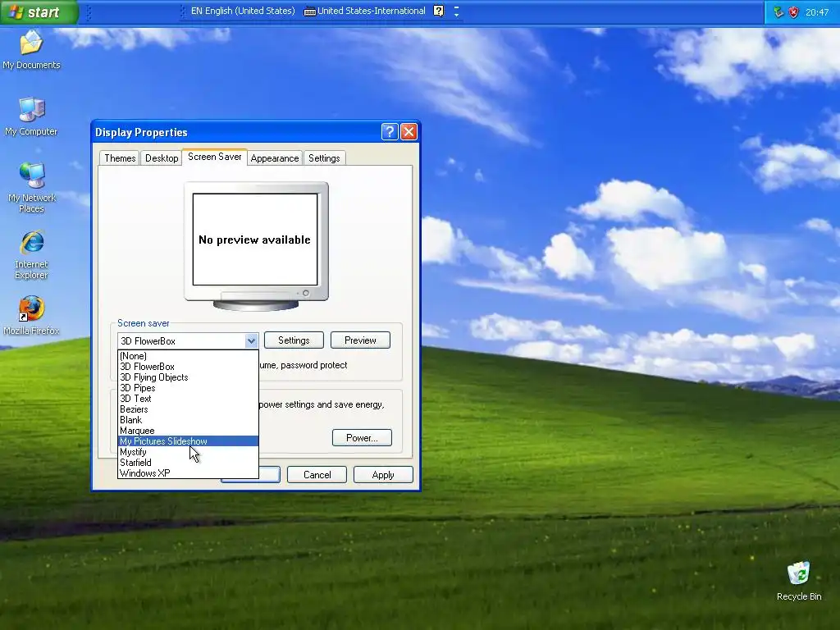Screen dimensions: 840x630
Task: Pick 3D Pipes screen saver
Action: (188, 388)
